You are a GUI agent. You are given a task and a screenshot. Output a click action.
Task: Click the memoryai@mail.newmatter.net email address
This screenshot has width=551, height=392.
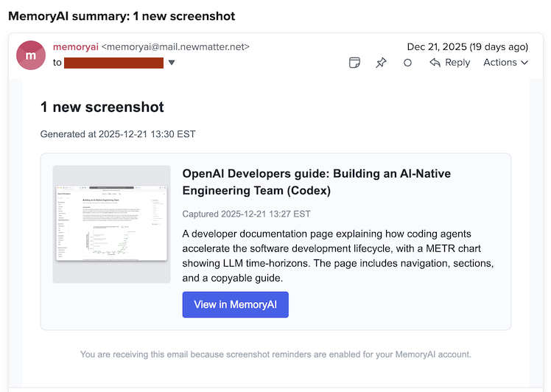coord(175,46)
